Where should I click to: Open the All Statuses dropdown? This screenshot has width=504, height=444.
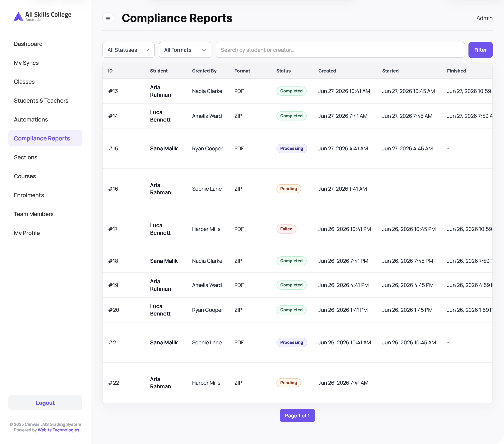click(x=128, y=50)
